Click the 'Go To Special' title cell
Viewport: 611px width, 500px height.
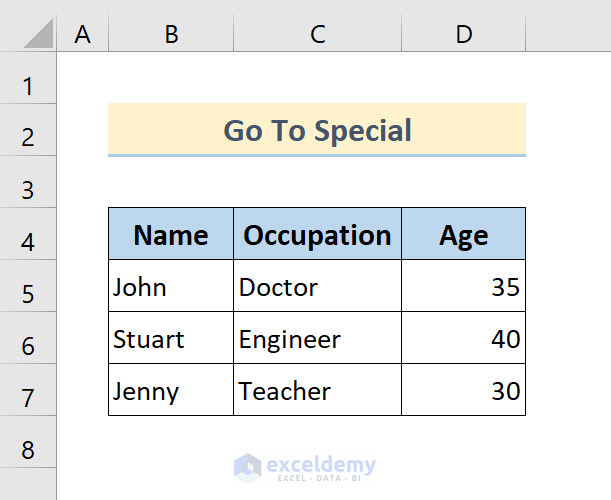pyautogui.click(x=317, y=130)
